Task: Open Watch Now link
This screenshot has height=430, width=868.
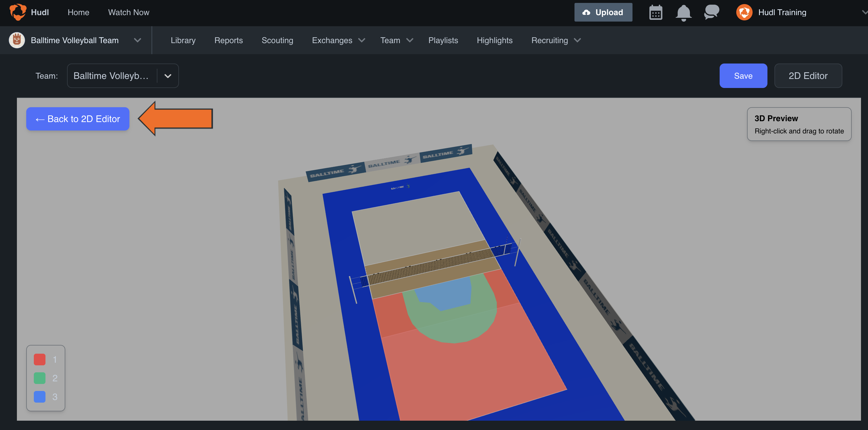Action: tap(128, 13)
